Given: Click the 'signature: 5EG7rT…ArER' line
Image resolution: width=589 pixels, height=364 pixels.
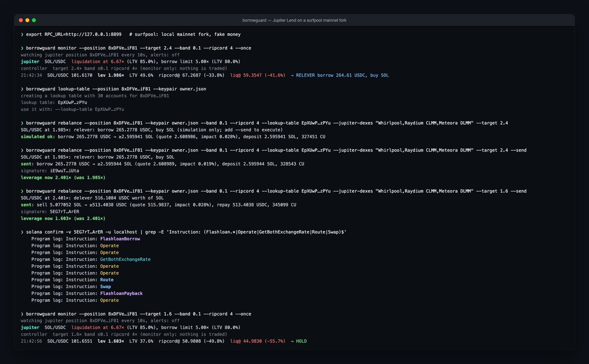Looking at the screenshot, I should pyautogui.click(x=50, y=212).
